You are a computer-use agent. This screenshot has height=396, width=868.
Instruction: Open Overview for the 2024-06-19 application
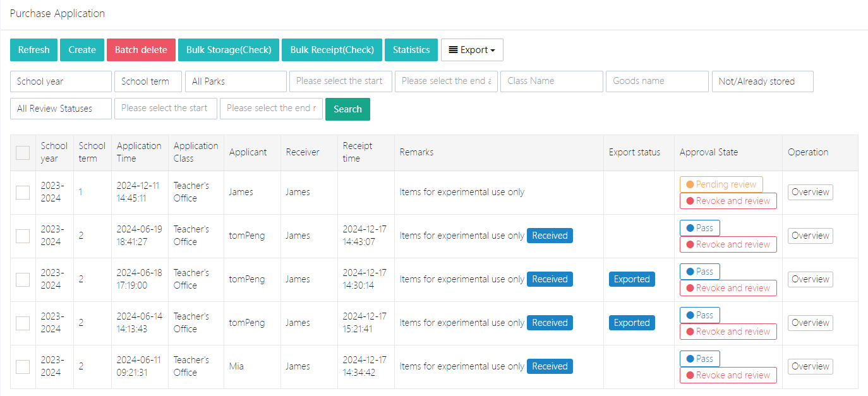pyautogui.click(x=810, y=236)
